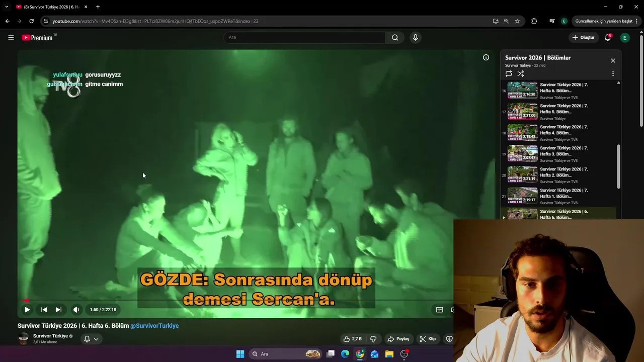
Task: Play playlist item 16, Hafta 6. Bölüm
Action: pyautogui.click(x=558, y=91)
